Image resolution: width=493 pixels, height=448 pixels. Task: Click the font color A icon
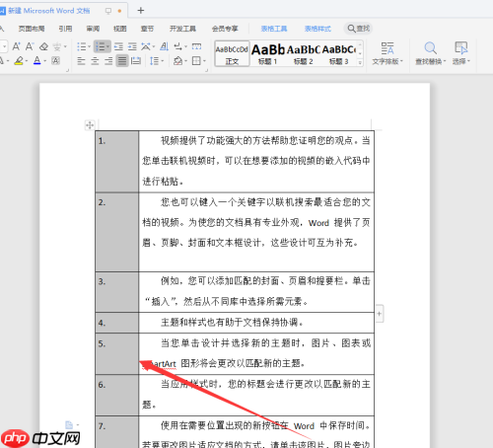pos(37,61)
